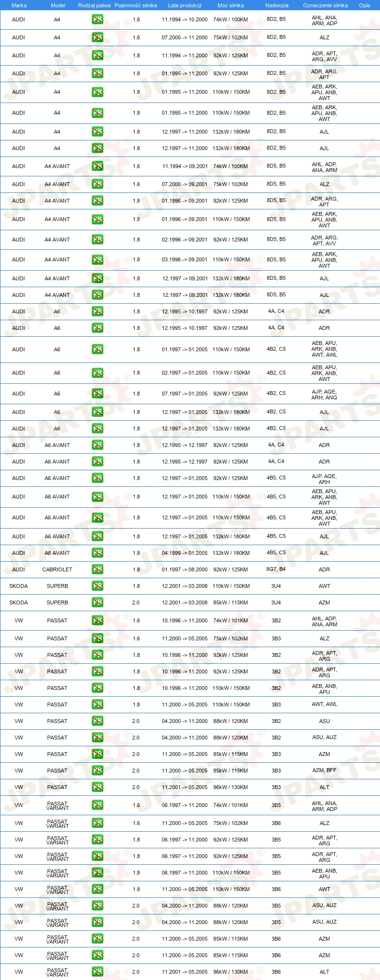The width and height of the screenshot is (380, 980).
Task: Click the 02.1997 -> 01.2005 years cell
Action: (185, 373)
